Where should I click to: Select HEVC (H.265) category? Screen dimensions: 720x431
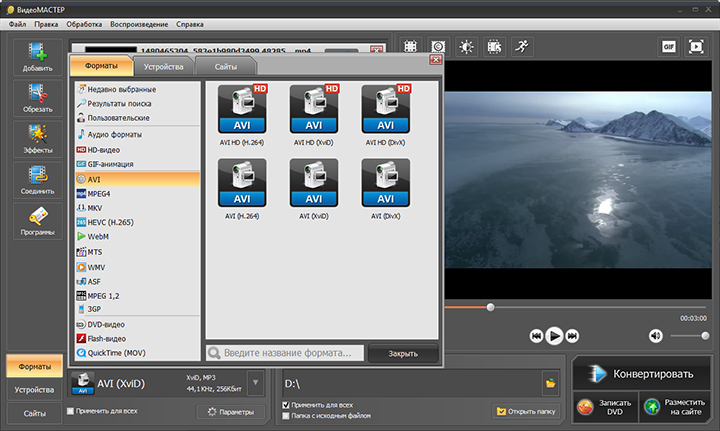(x=137, y=222)
